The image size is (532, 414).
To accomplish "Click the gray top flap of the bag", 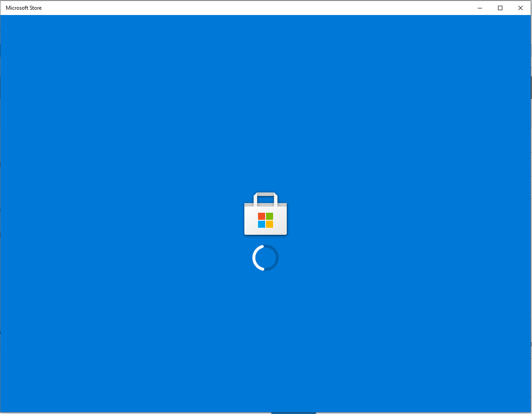I will (266, 205).
